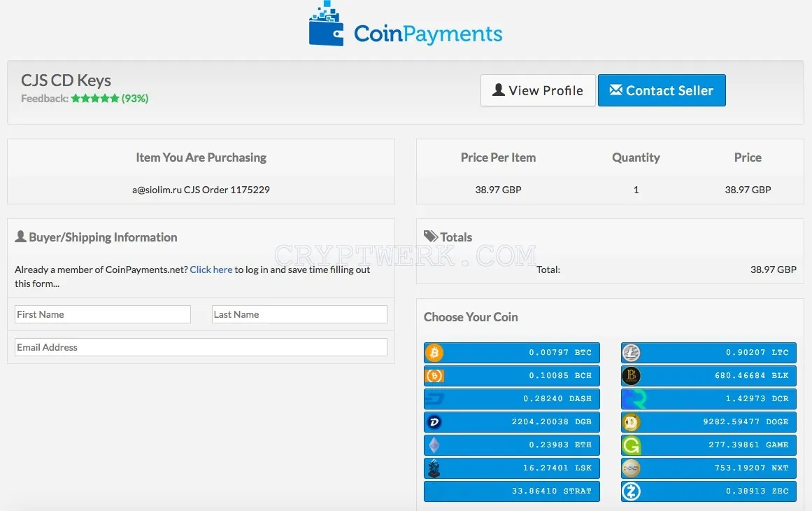Viewport: 812px width, 511px height.
Task: Pay with 0.23983 ETH amount
Action: coord(512,444)
